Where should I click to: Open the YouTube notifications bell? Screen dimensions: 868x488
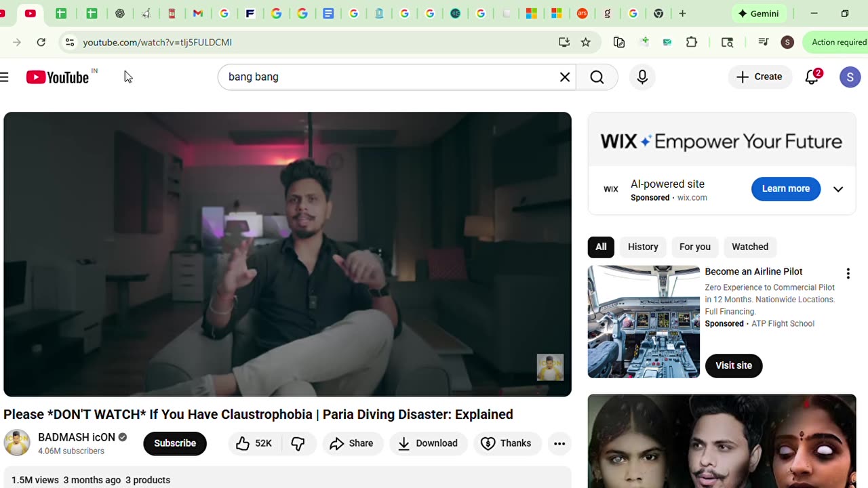pyautogui.click(x=812, y=77)
